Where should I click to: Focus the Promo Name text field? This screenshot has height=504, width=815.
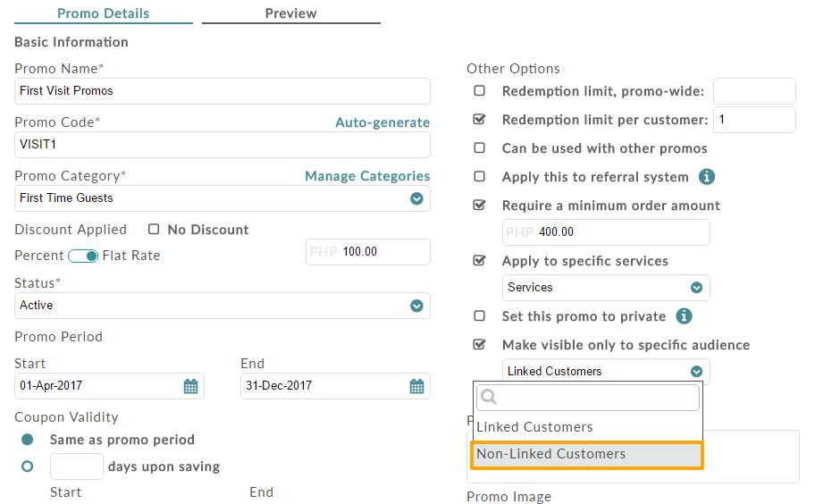point(222,91)
